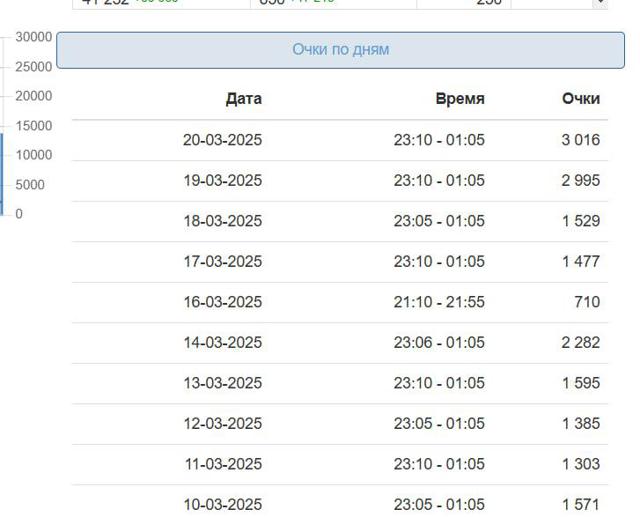
Task: Click the "Время" column header
Action: pos(460,99)
